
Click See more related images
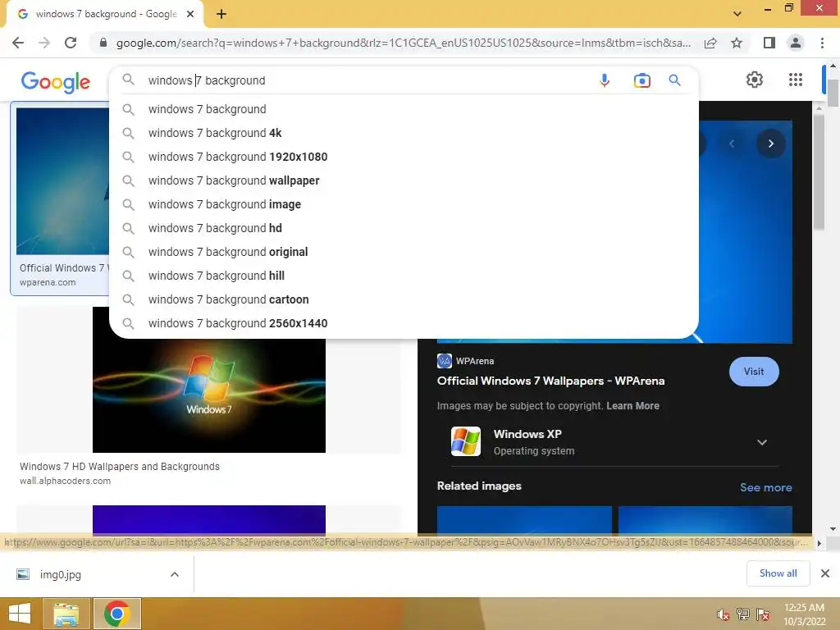pyautogui.click(x=765, y=487)
